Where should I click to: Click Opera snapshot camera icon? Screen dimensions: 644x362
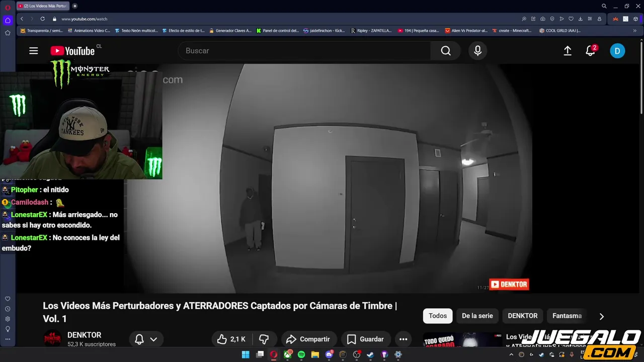[x=542, y=19]
